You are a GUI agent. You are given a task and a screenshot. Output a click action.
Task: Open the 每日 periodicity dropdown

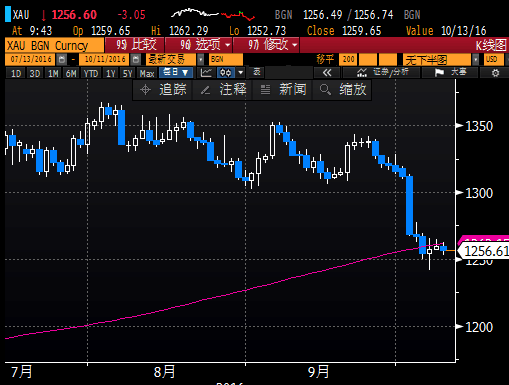(176, 72)
